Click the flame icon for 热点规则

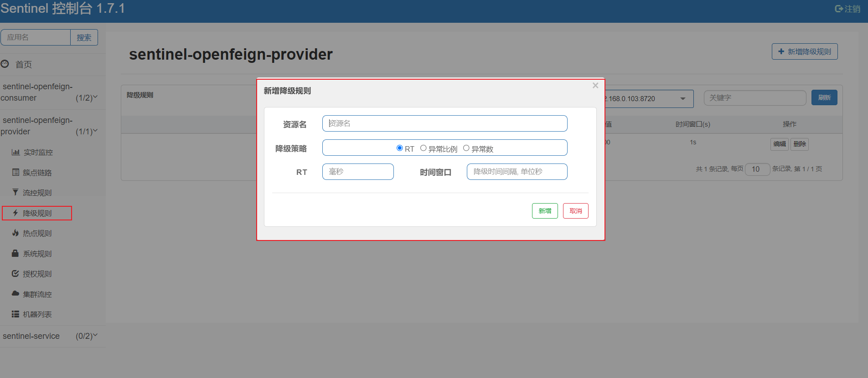click(15, 233)
